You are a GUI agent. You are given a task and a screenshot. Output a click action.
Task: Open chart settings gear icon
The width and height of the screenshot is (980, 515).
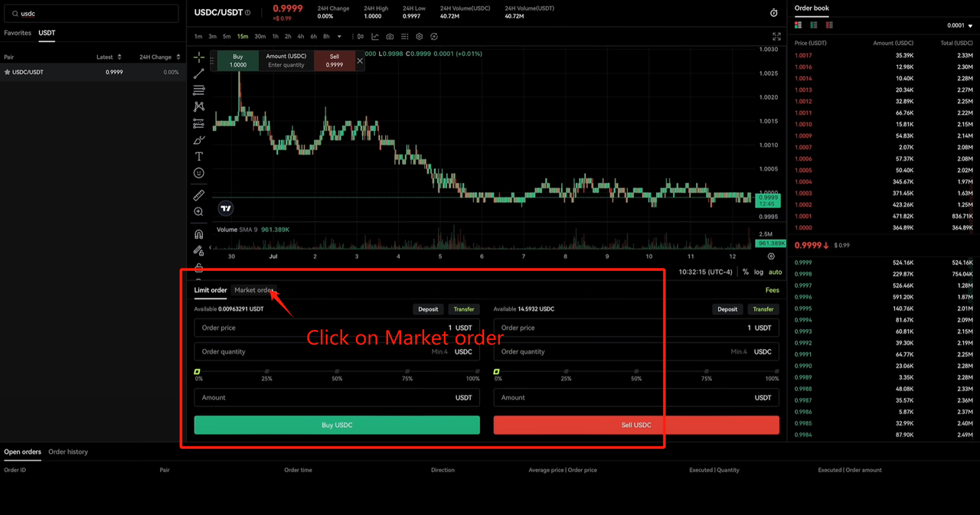(419, 37)
